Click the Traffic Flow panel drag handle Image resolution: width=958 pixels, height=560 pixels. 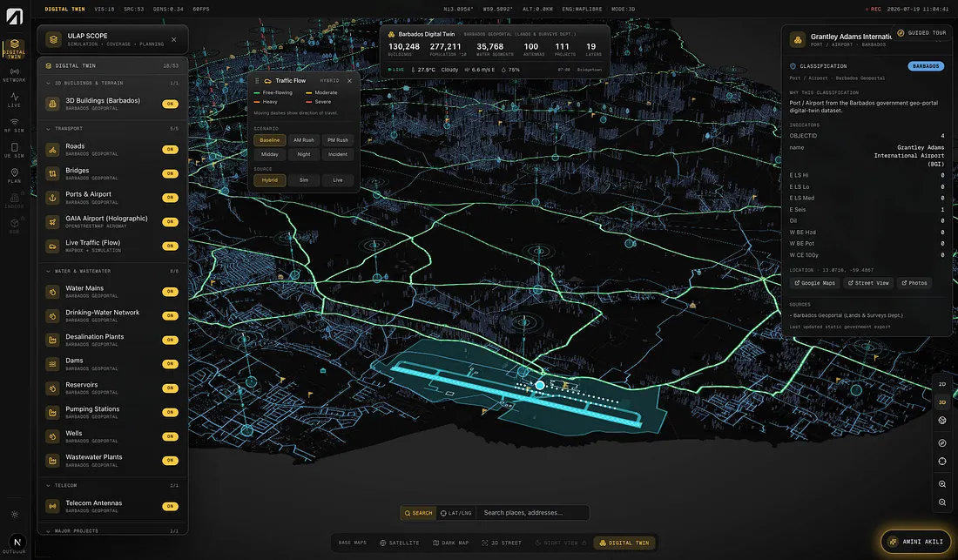pyautogui.click(x=257, y=81)
